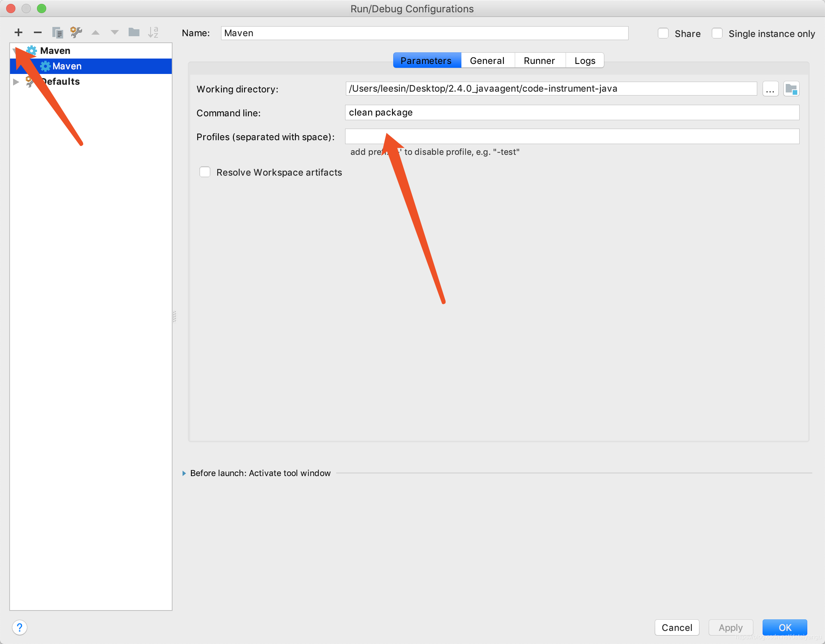Click the Apply button
This screenshot has height=644, width=825.
tap(731, 627)
